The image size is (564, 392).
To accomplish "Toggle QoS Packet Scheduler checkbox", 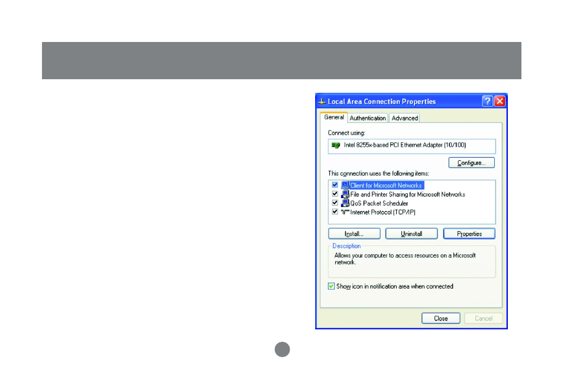I will click(335, 203).
